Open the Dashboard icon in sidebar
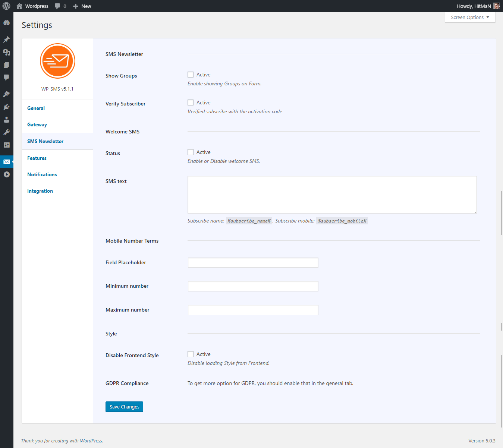The width and height of the screenshot is (503, 448). point(6,23)
